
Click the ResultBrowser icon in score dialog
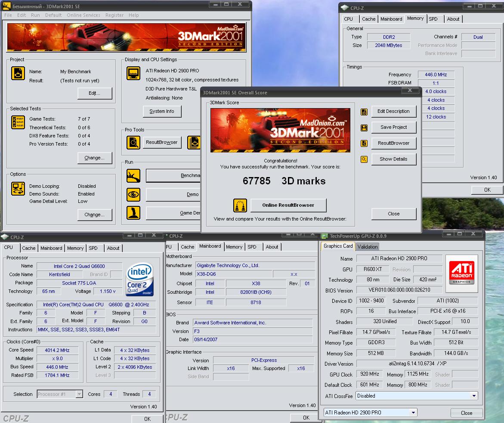coord(364,143)
